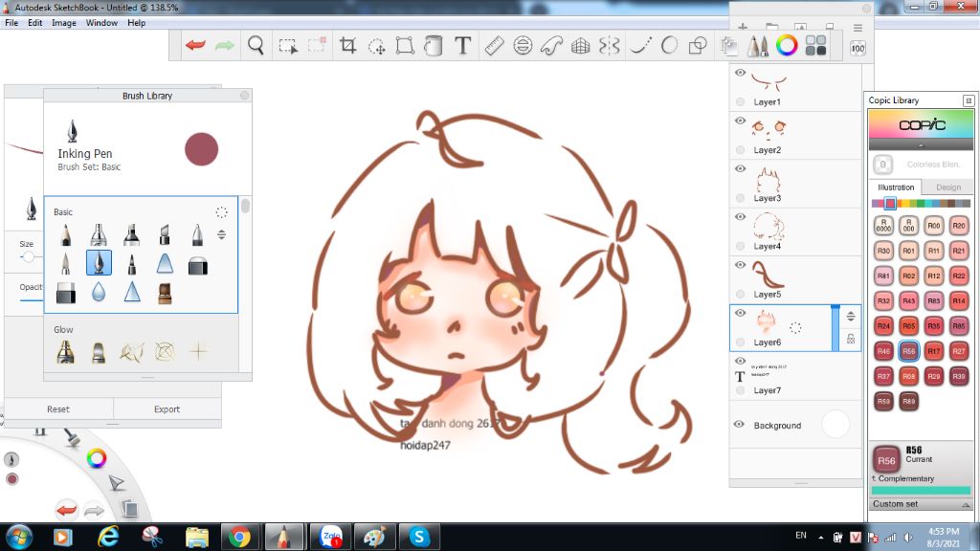
Task: Choose the Flood Fill bucket tool
Action: tap(434, 46)
